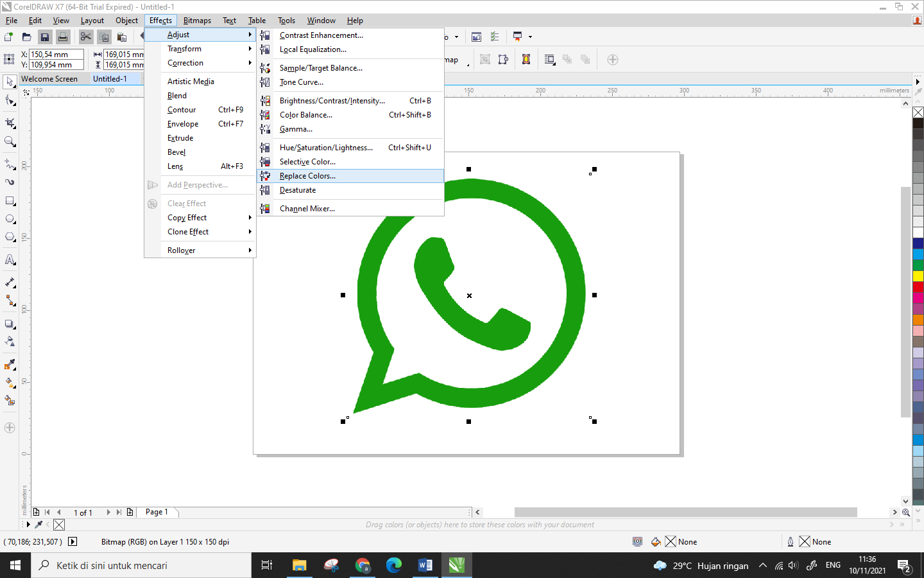Screen dimensions: 924x578
Task: Select the Crop tool
Action: (x=10, y=122)
